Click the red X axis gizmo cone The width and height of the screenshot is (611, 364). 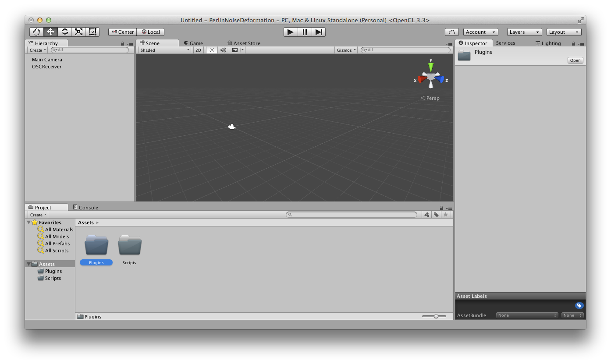(422, 79)
